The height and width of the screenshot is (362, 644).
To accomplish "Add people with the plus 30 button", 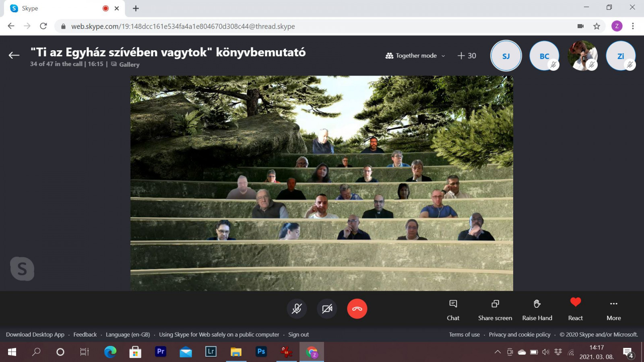I will click(x=467, y=56).
